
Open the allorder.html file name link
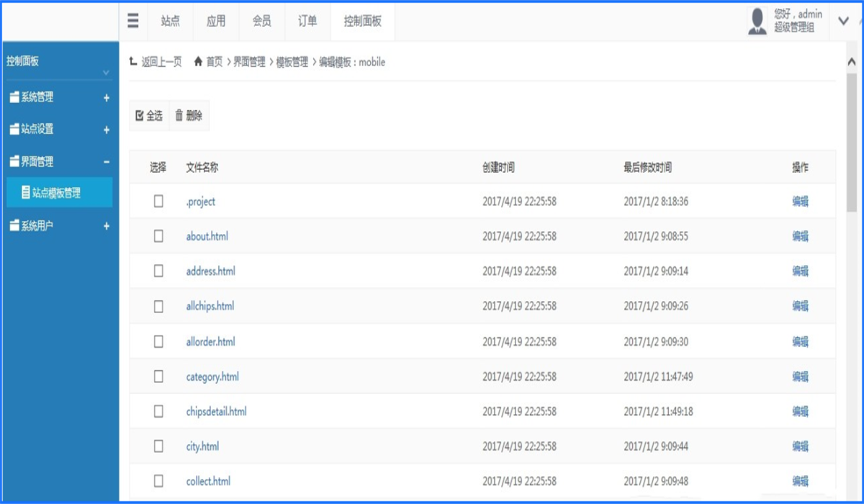point(211,341)
